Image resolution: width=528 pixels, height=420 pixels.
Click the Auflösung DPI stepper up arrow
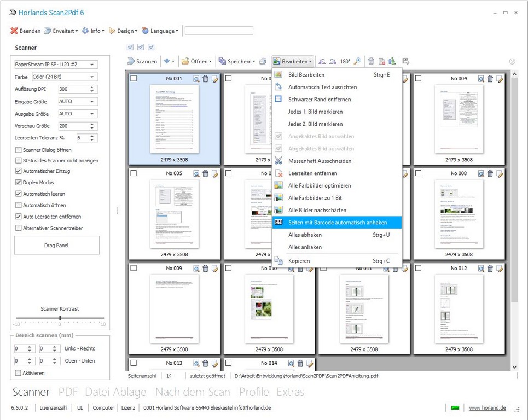coord(92,87)
